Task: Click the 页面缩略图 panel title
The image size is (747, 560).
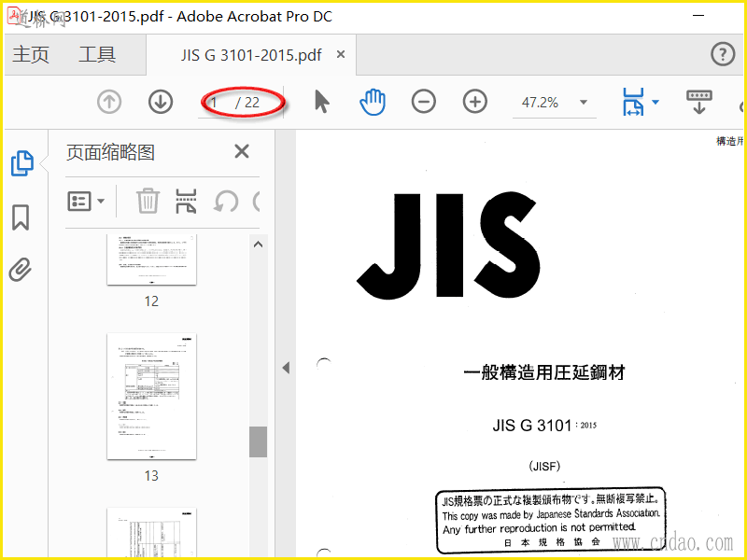Action: click(x=110, y=152)
